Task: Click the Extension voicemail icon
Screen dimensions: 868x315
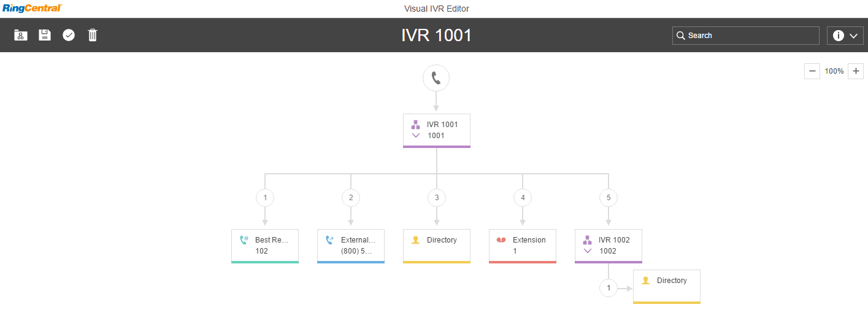Action: (x=501, y=240)
